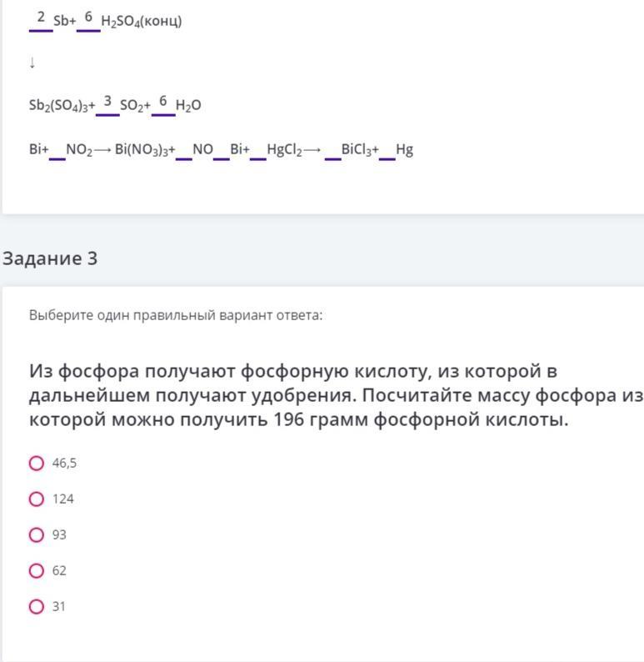The image size is (644, 662).
Task: Click the Задание 3 heading
Action: pos(50,258)
